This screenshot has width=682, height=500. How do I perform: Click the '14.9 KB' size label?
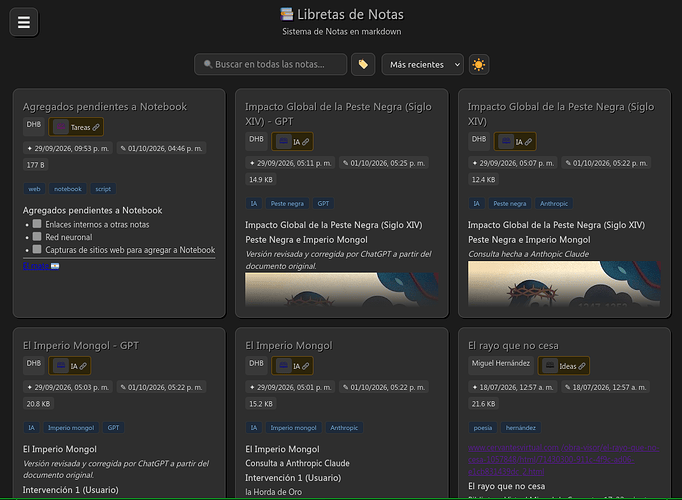tap(261, 180)
